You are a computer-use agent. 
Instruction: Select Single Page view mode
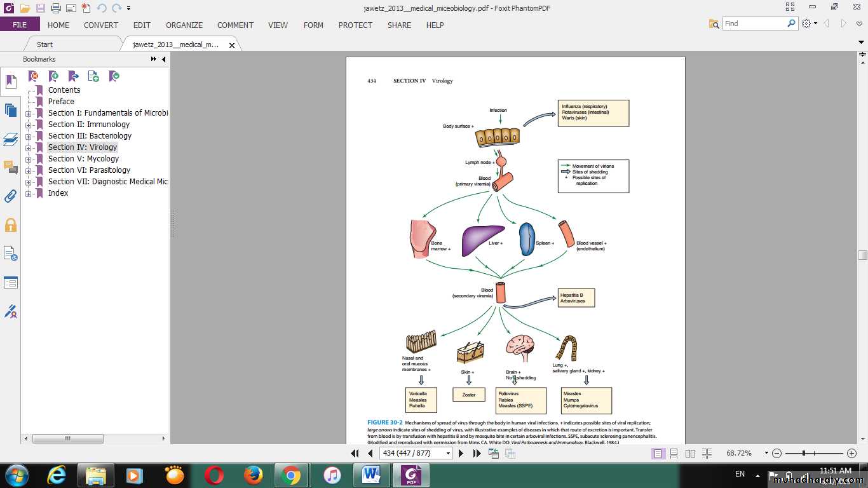point(658,453)
